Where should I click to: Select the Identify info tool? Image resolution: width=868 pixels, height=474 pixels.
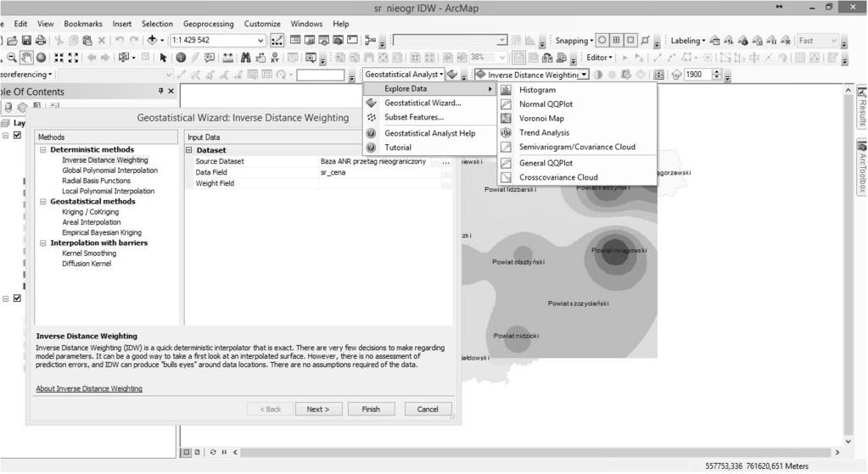coord(181,58)
